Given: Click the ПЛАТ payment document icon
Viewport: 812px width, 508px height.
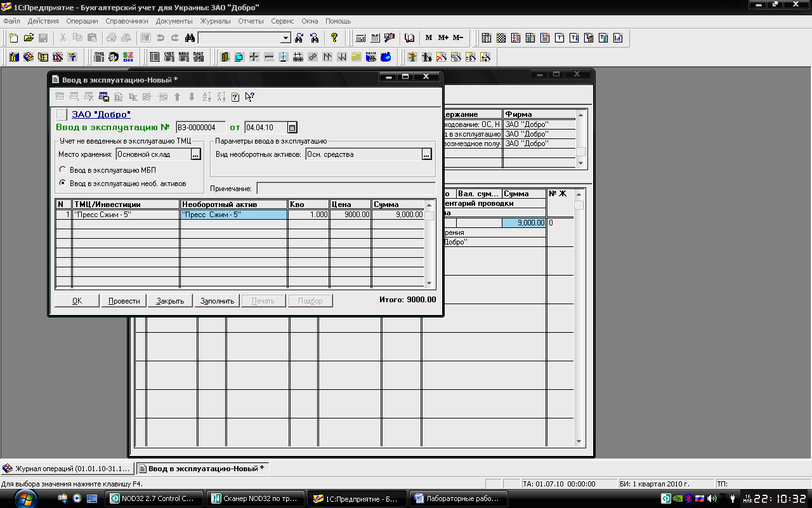Looking at the screenshot, I should (199, 57).
